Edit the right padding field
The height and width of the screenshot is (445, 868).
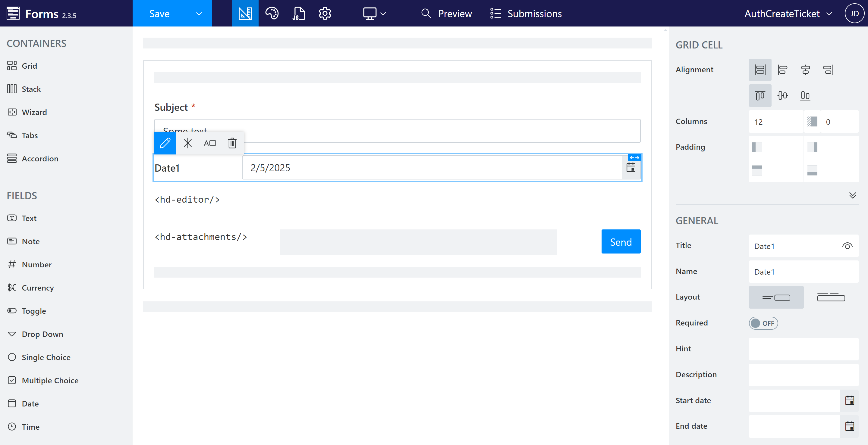(831, 147)
